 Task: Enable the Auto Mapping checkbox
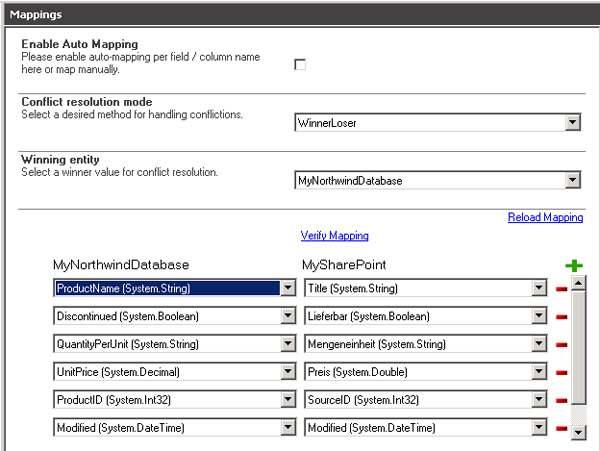[300, 65]
